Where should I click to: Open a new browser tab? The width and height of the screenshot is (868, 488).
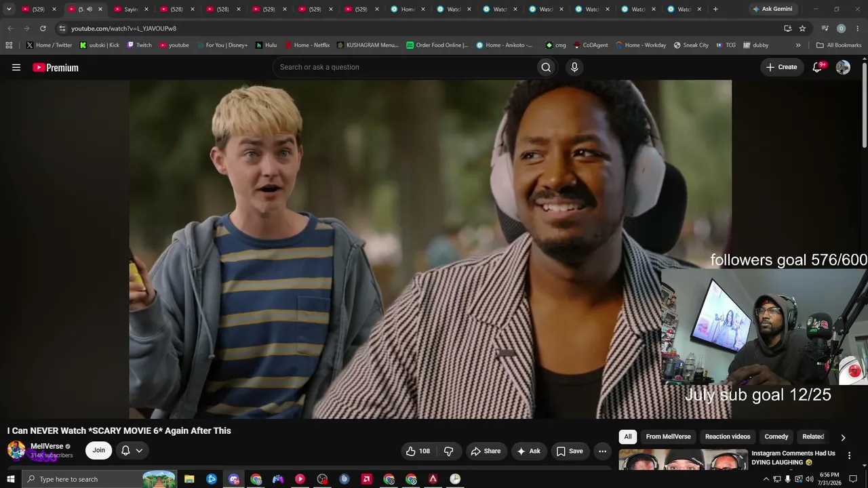coord(715,9)
